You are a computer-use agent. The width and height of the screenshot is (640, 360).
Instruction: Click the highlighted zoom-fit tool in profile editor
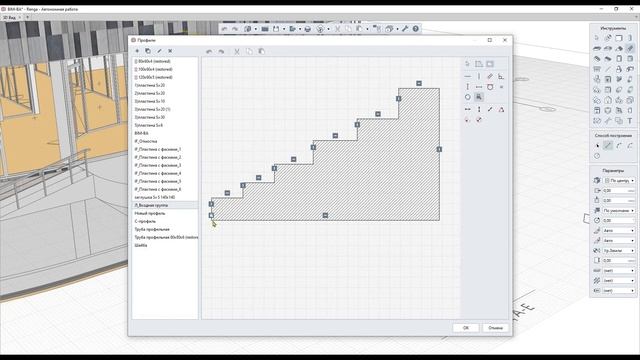[479, 97]
